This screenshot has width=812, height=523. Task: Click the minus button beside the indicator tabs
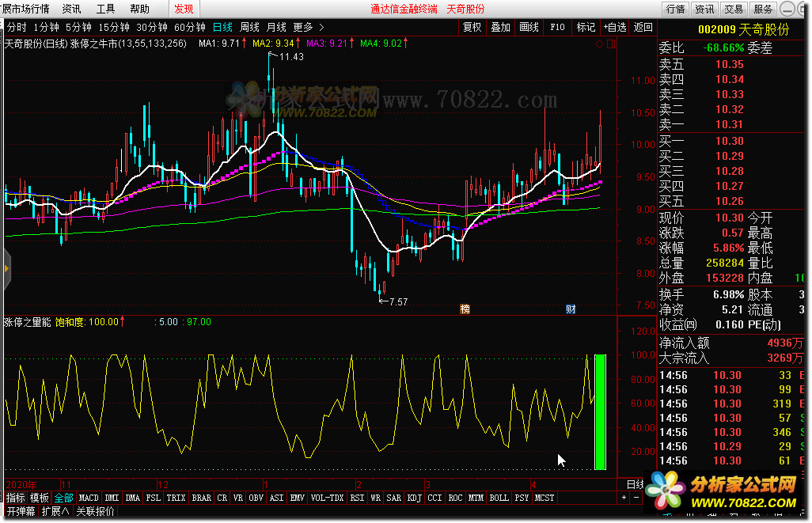pyautogui.click(x=636, y=498)
